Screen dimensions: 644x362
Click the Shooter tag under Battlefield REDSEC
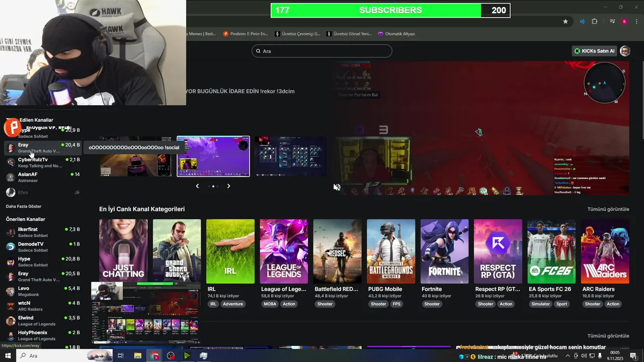pos(325,304)
